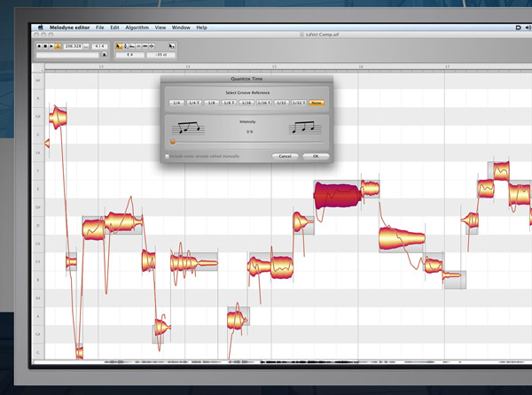Select the timing tool in the toolbar

point(145,46)
